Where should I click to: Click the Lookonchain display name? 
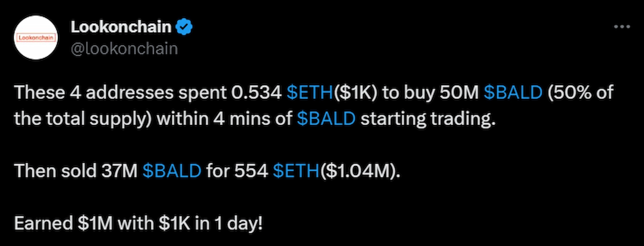(121, 26)
